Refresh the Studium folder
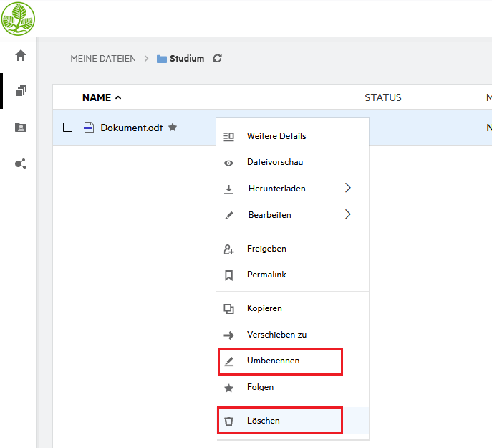The image size is (492, 448). pos(218,59)
